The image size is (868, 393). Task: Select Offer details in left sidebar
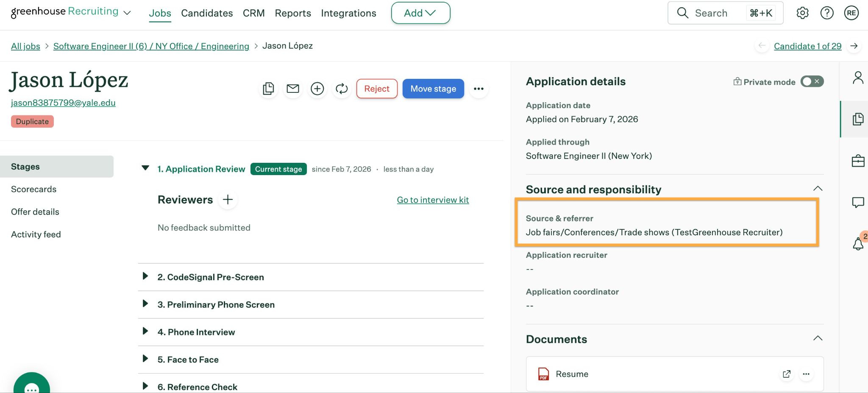click(x=35, y=212)
